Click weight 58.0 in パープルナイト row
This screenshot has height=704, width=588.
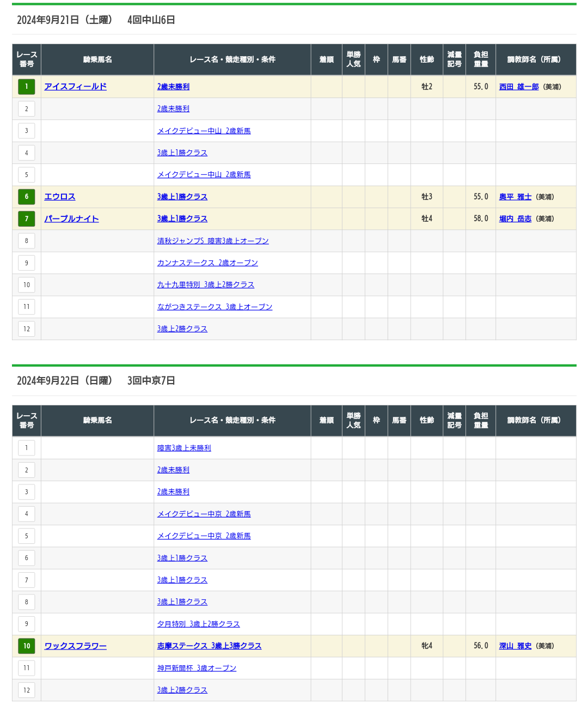pyautogui.click(x=481, y=219)
